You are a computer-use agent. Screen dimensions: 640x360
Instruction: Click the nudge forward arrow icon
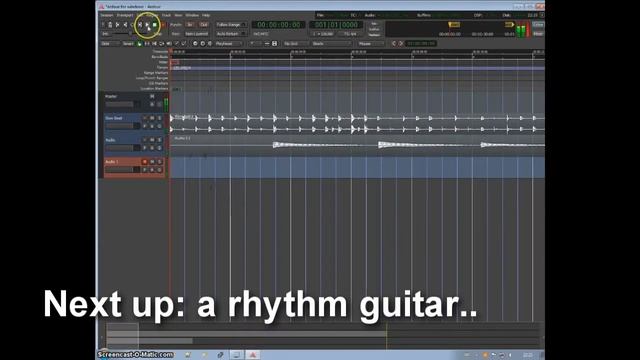(x=401, y=44)
